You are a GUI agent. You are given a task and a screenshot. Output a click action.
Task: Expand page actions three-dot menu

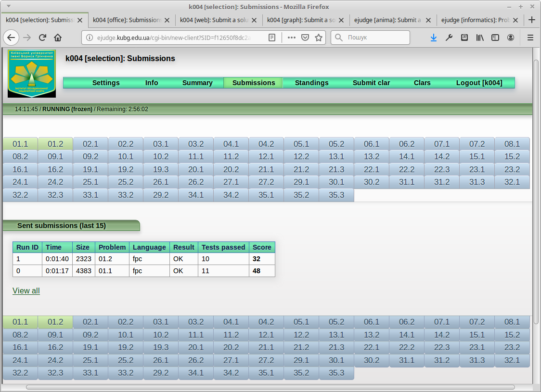click(x=292, y=38)
